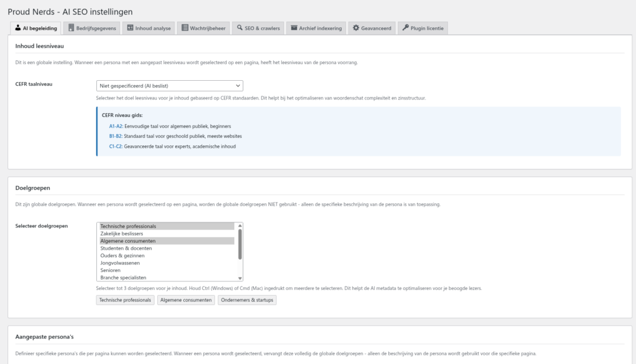Click the magnifier icon on SEO & crawlers tab
The width and height of the screenshot is (636, 364).
pyautogui.click(x=239, y=28)
